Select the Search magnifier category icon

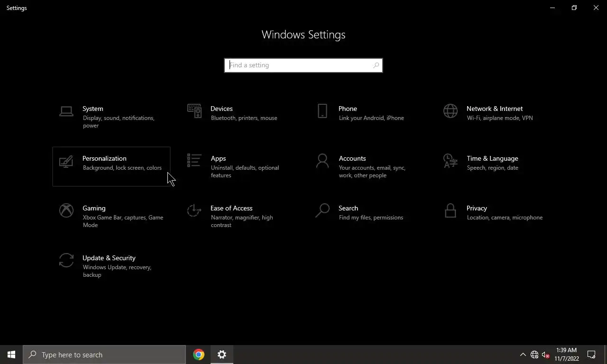point(322,210)
